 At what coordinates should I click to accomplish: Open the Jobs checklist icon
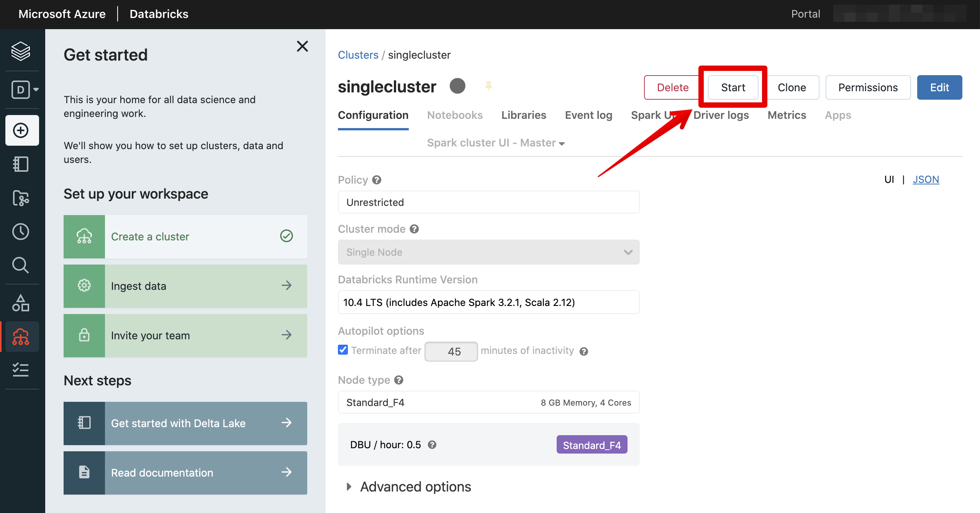(21, 370)
